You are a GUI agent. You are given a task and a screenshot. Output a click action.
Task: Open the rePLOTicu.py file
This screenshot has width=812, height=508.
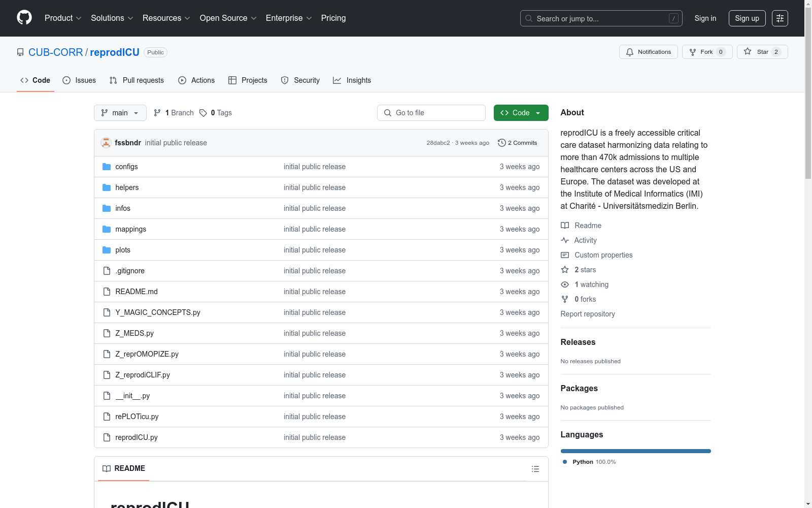[x=137, y=417]
